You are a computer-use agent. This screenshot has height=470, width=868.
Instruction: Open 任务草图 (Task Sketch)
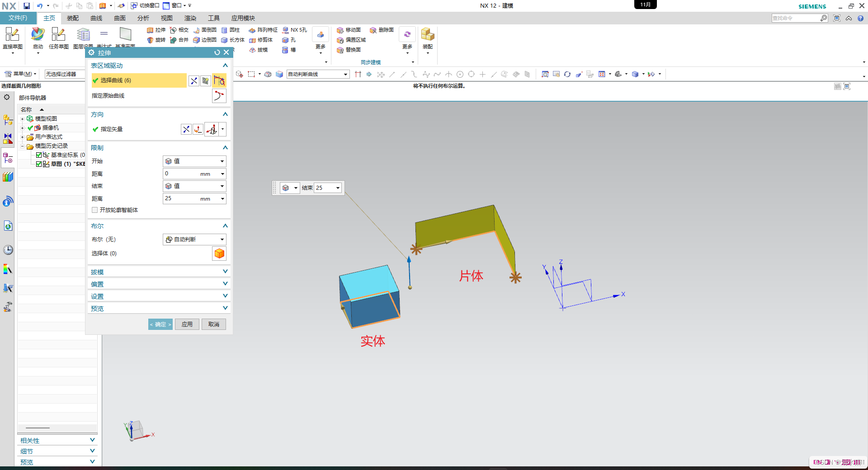(x=58, y=39)
